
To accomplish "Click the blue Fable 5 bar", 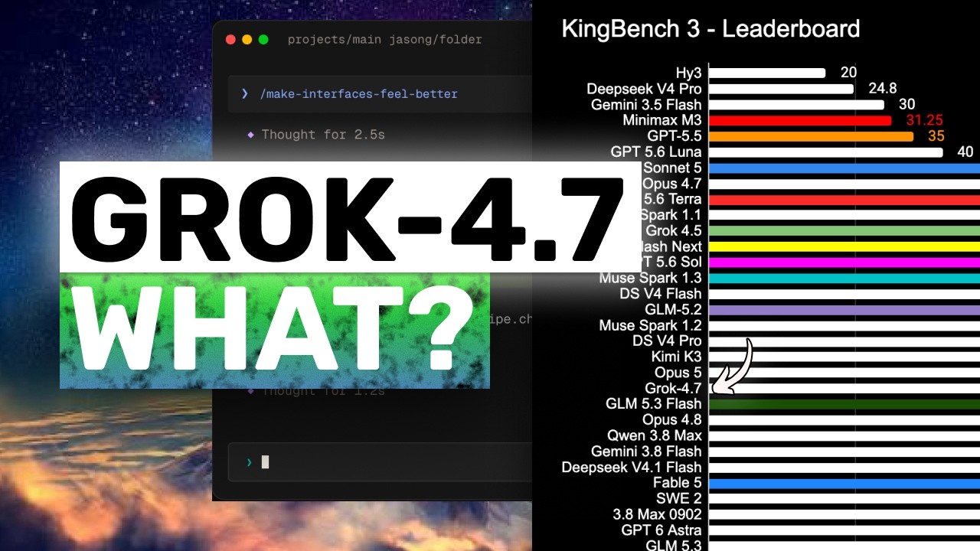I will point(844,483).
